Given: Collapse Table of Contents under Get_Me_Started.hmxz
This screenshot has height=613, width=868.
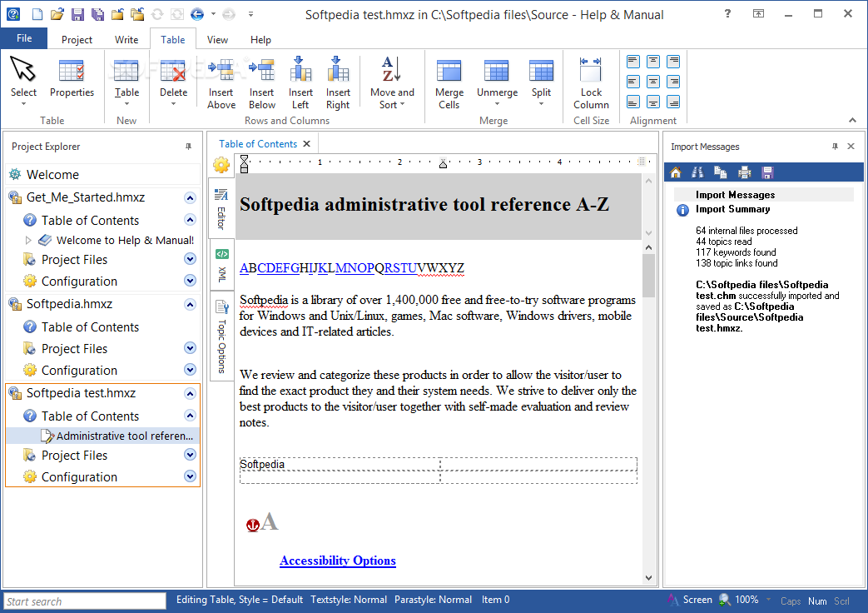Looking at the screenshot, I should coord(190,220).
